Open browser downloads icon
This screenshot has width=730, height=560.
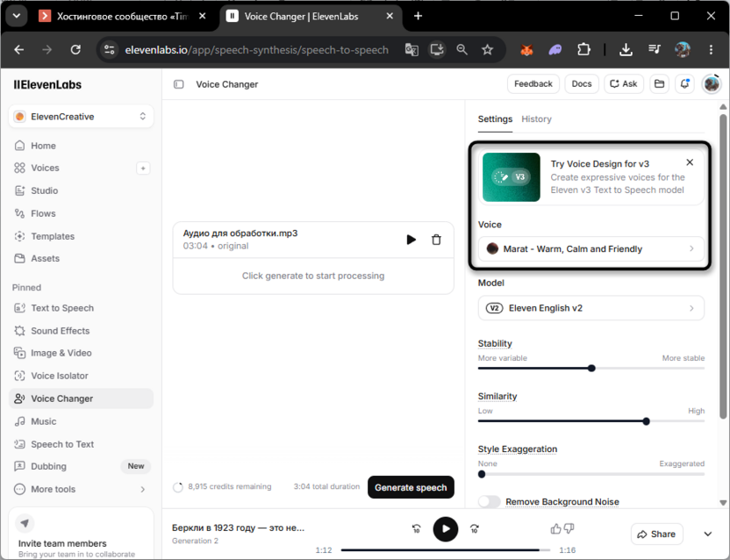626,49
